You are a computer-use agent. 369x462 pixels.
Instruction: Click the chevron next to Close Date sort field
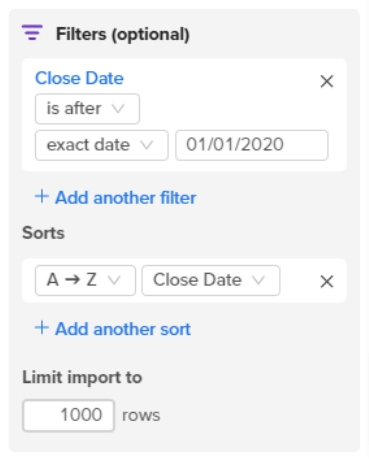(x=258, y=280)
